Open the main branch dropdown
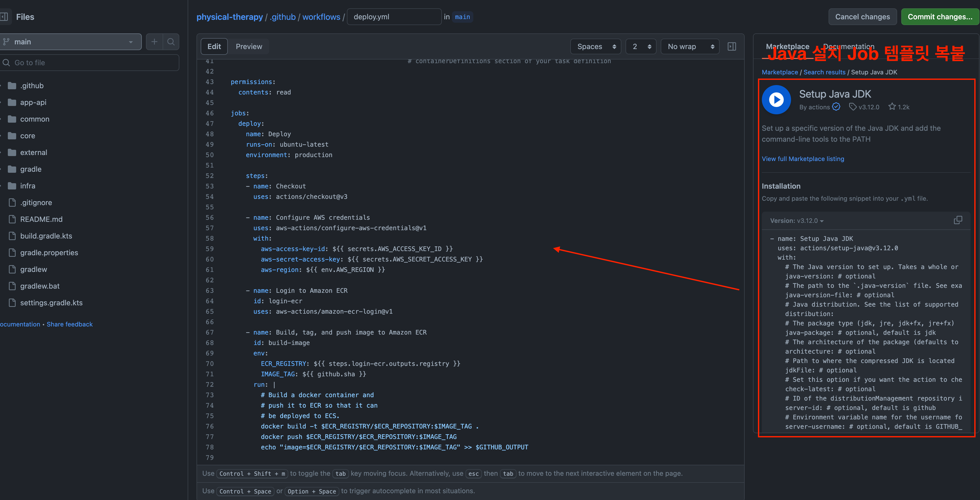Image resolution: width=980 pixels, height=500 pixels. coord(71,42)
